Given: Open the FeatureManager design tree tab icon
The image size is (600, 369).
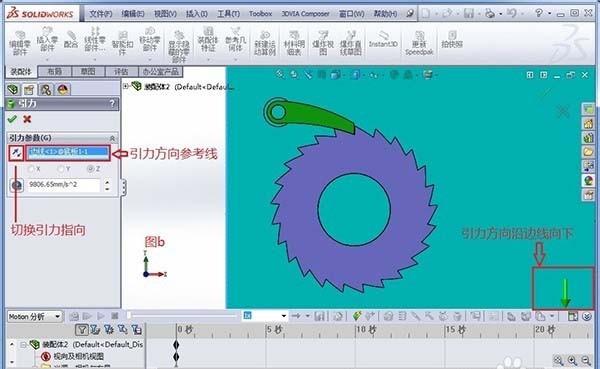Looking at the screenshot, I should pos(13,90).
